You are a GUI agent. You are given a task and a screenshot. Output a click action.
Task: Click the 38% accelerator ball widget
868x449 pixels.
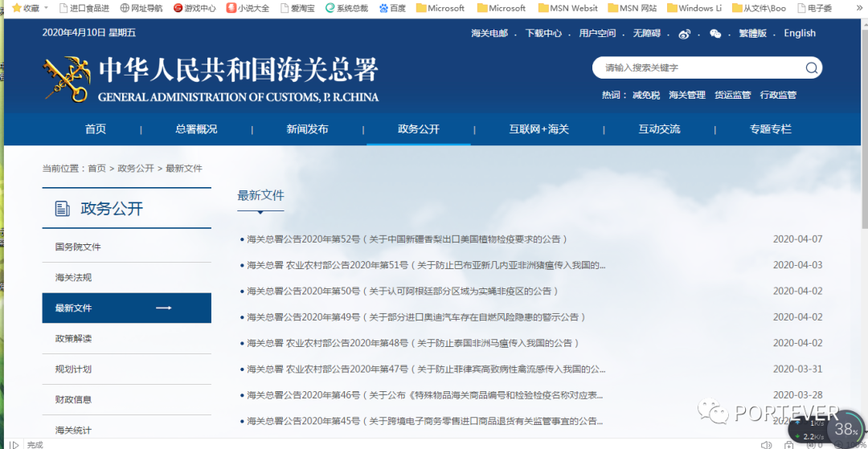tap(845, 429)
